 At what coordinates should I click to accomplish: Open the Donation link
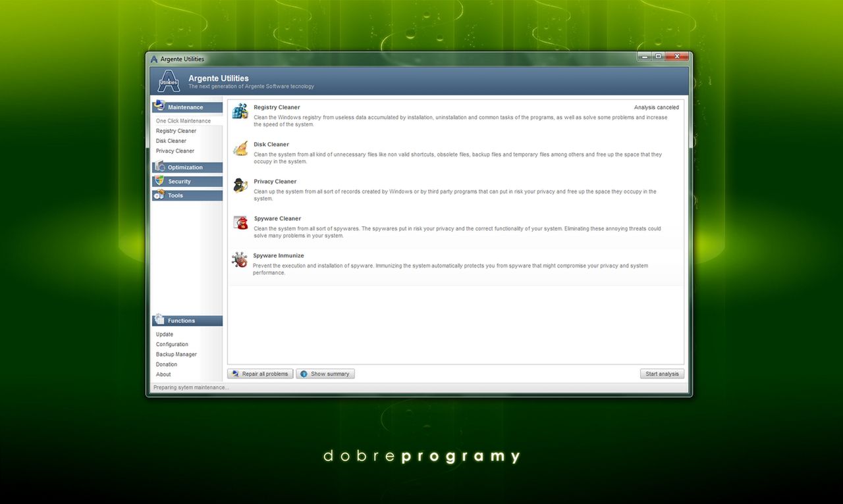tap(167, 364)
